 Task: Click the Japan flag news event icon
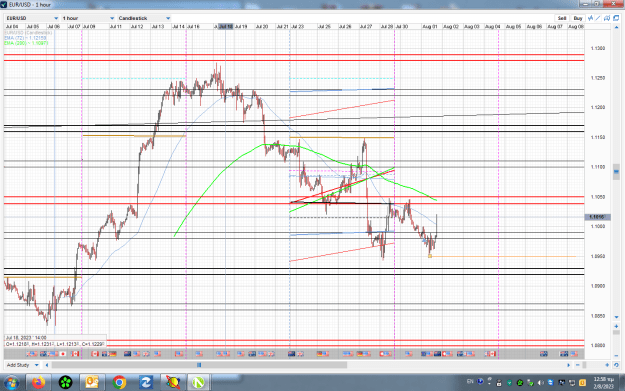pos(63,354)
